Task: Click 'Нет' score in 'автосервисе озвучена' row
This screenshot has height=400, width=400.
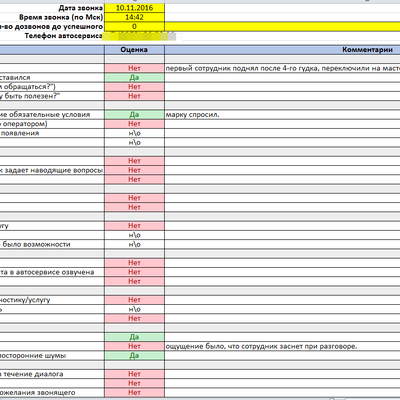Action: point(134,272)
